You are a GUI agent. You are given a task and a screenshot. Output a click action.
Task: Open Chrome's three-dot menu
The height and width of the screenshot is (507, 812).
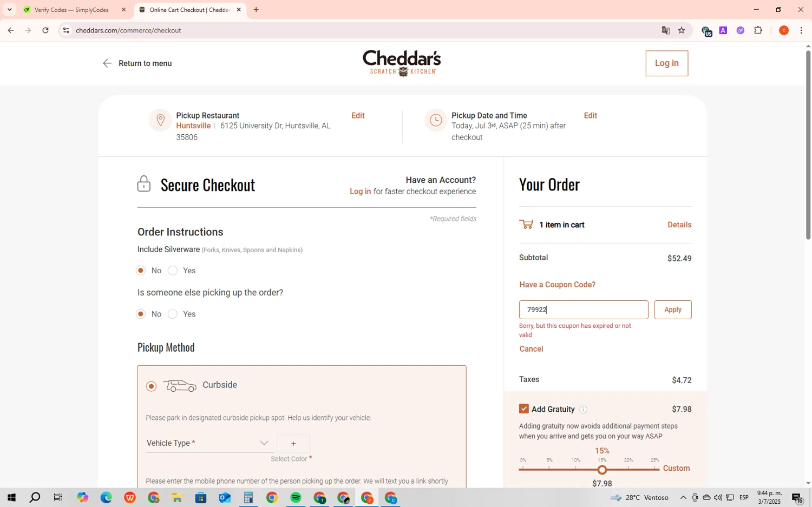(801, 30)
